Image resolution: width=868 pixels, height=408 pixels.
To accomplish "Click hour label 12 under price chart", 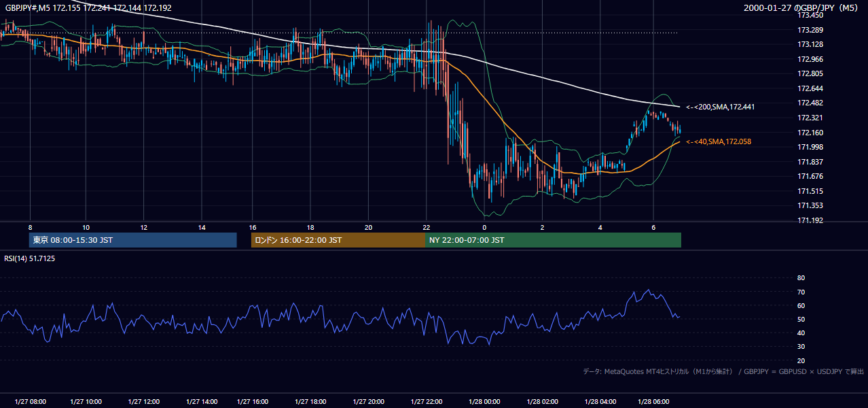I will click(x=144, y=227).
